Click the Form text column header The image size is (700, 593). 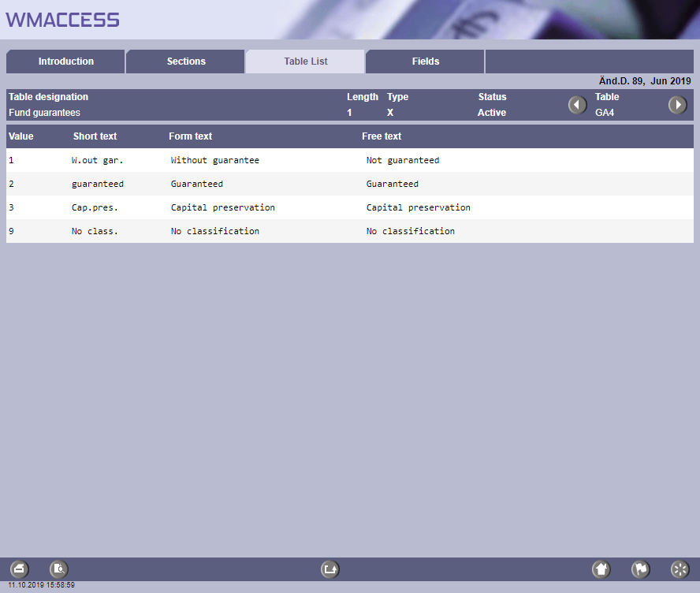click(190, 136)
